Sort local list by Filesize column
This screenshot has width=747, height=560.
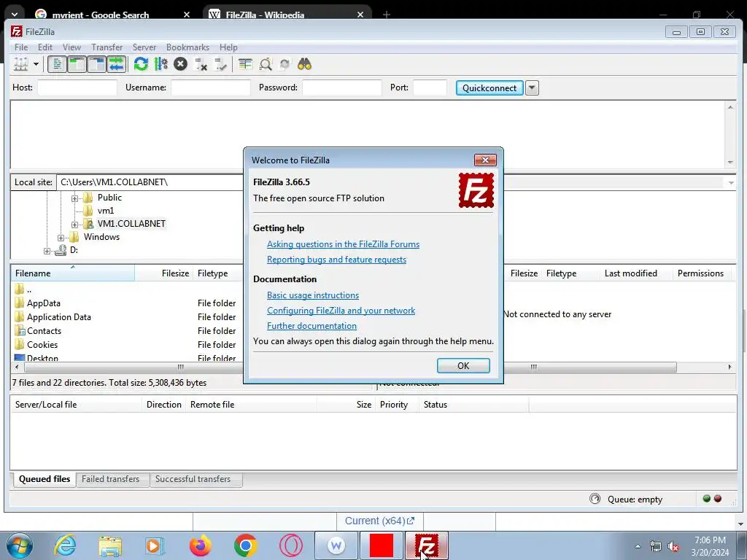(163, 273)
